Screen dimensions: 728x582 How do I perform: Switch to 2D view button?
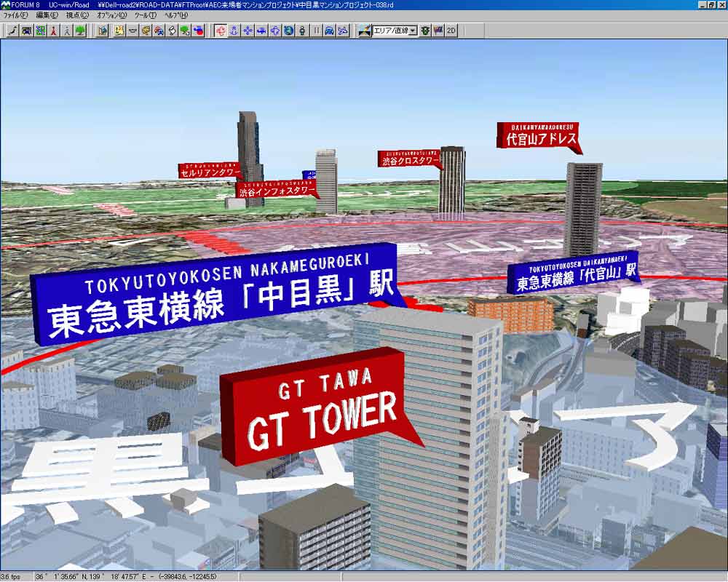(451, 31)
